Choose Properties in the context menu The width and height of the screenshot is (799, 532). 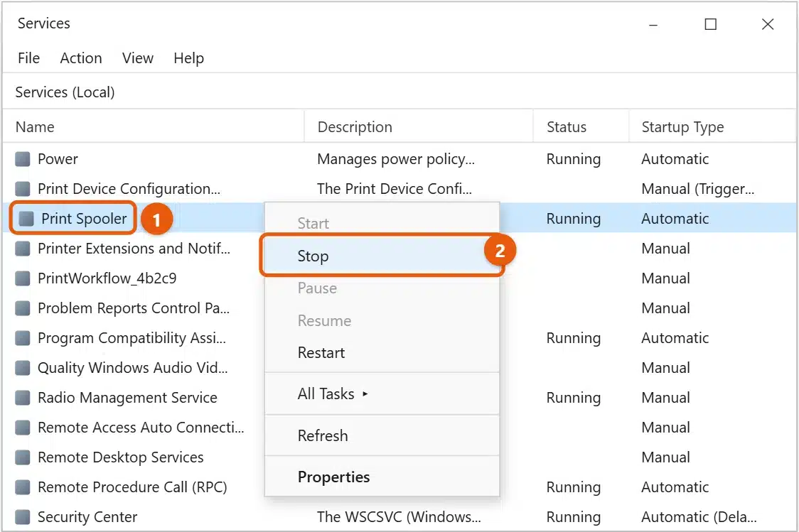click(382, 477)
